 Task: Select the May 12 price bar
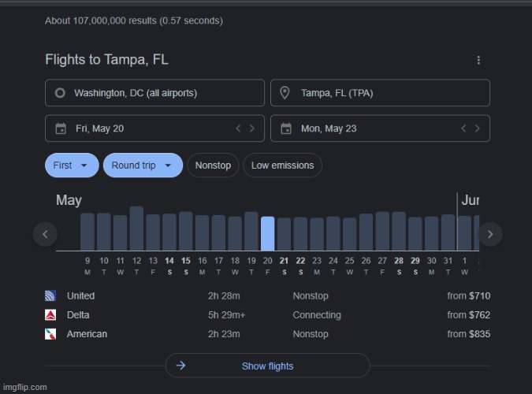[x=136, y=229]
